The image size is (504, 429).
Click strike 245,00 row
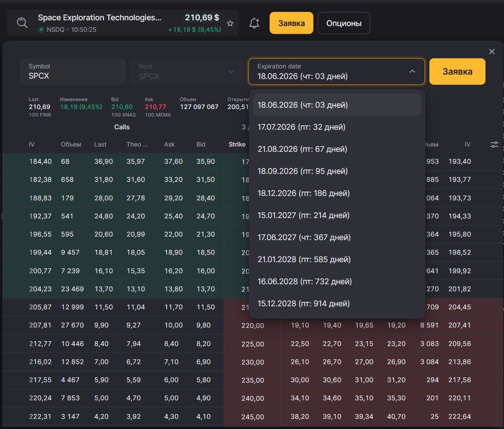click(252, 417)
